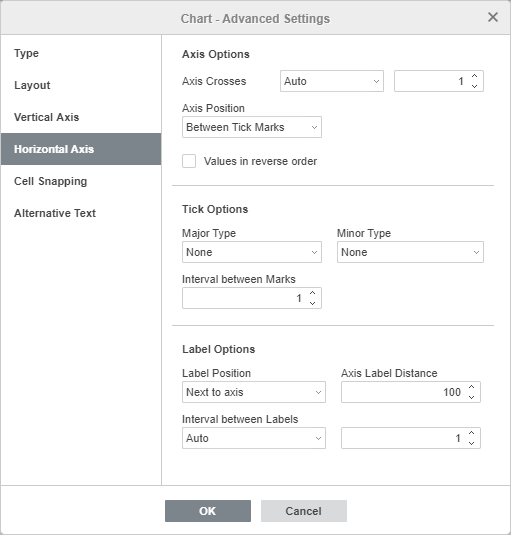Screen dimensions: 511x535
Task: Increase the Axis Crosses value with up arrow
Action: click(x=474, y=76)
